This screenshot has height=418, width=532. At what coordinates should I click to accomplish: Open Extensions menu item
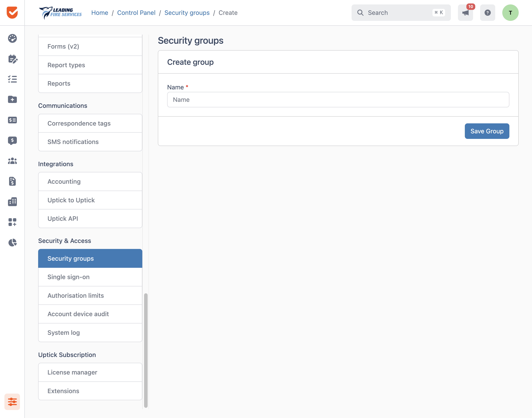pyautogui.click(x=90, y=391)
